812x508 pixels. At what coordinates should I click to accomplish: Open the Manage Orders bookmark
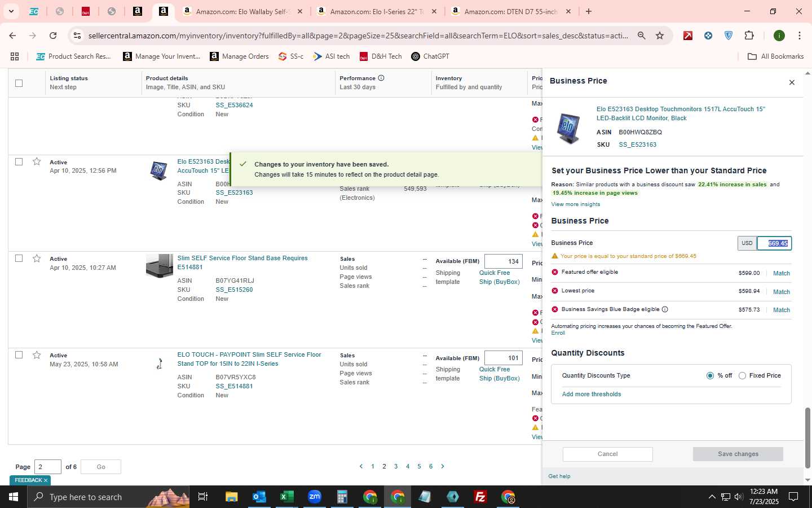pos(239,56)
